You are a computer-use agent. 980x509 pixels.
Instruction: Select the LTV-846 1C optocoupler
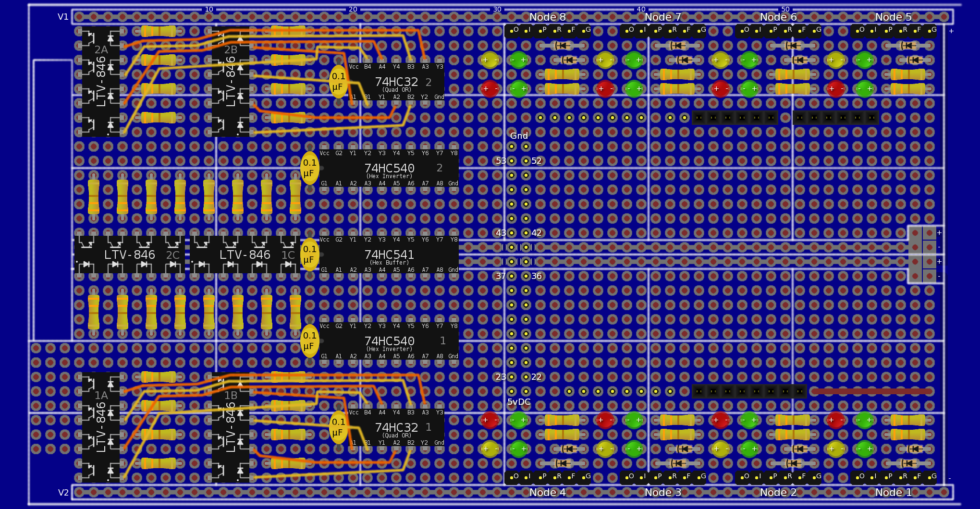click(245, 255)
